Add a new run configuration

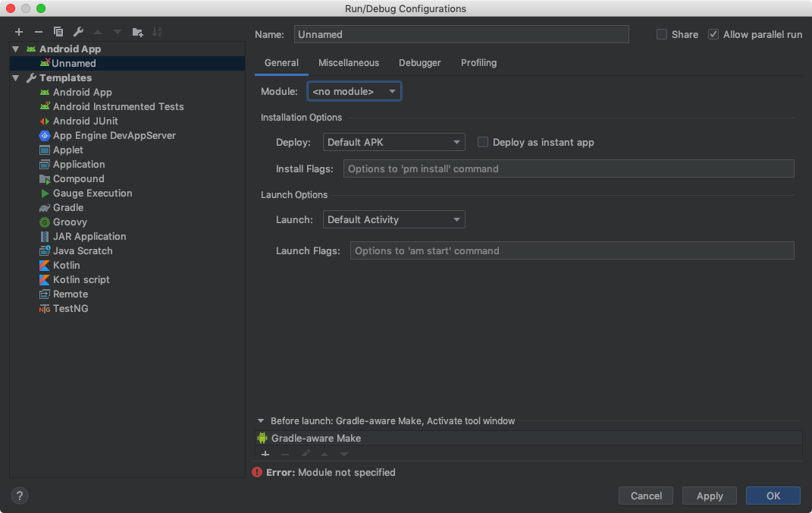click(x=18, y=32)
